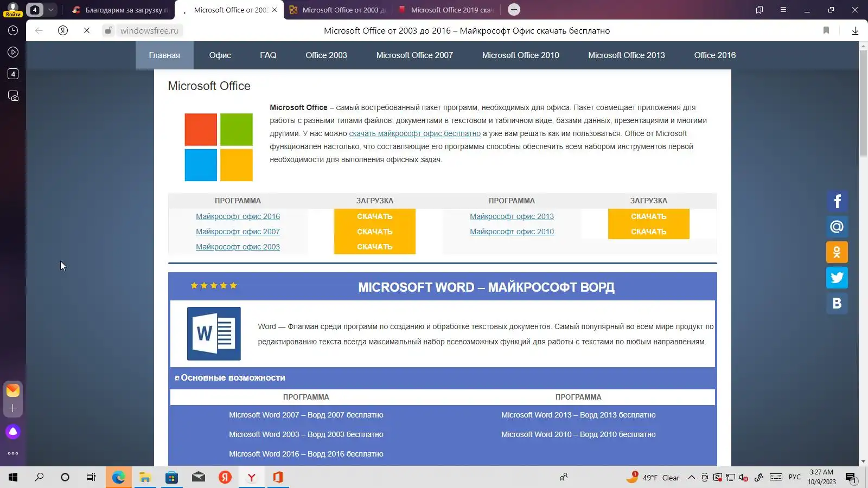Switch to Microsoft Office 2019 tab

click(x=446, y=10)
